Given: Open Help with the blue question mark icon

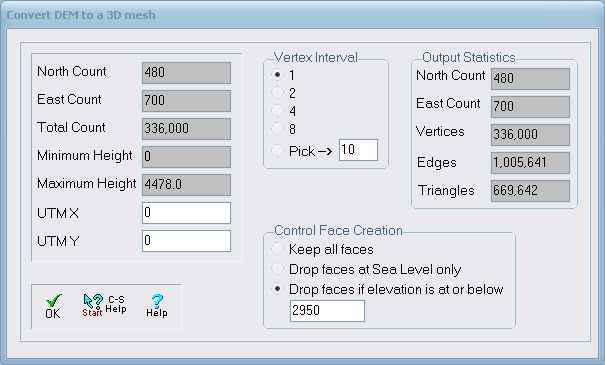Looking at the screenshot, I should coord(157,306).
